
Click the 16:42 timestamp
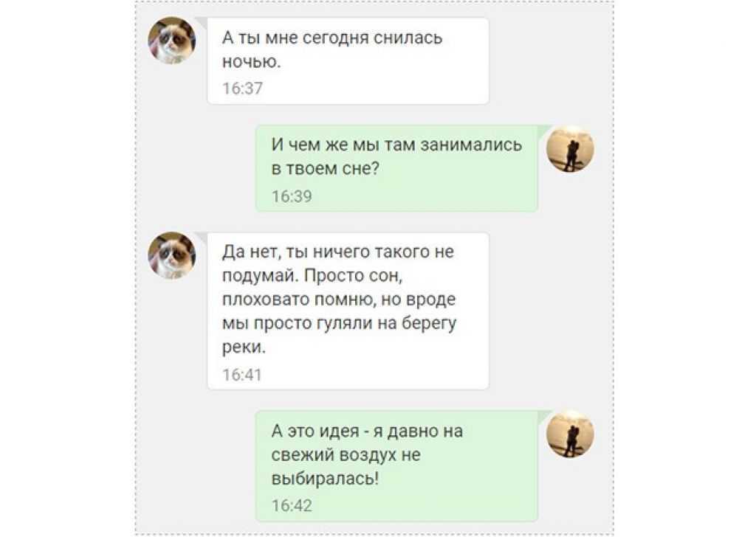292,506
